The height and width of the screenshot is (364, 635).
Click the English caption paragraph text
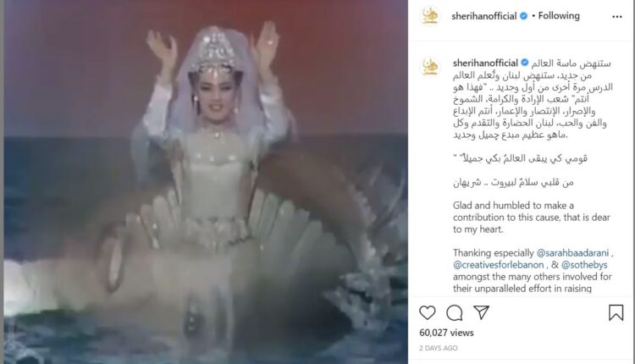pyautogui.click(x=532, y=218)
